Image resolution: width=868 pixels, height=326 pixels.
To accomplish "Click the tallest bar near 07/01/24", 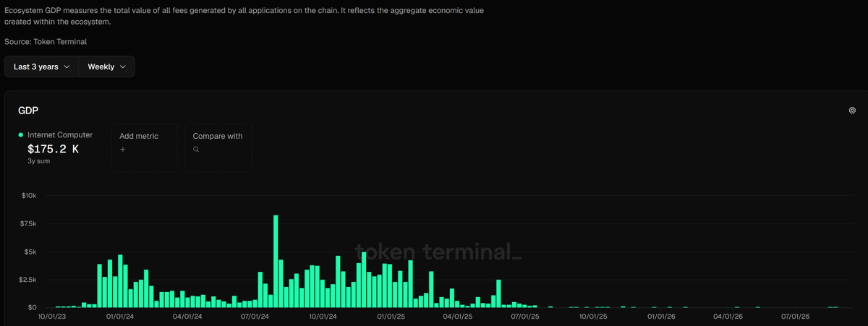I will point(276,262).
